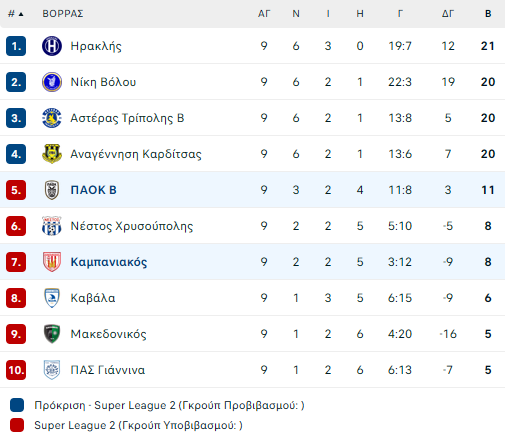
Task: Click the ΠΑΣ Γιάννινα club badge
Action: click(52, 370)
